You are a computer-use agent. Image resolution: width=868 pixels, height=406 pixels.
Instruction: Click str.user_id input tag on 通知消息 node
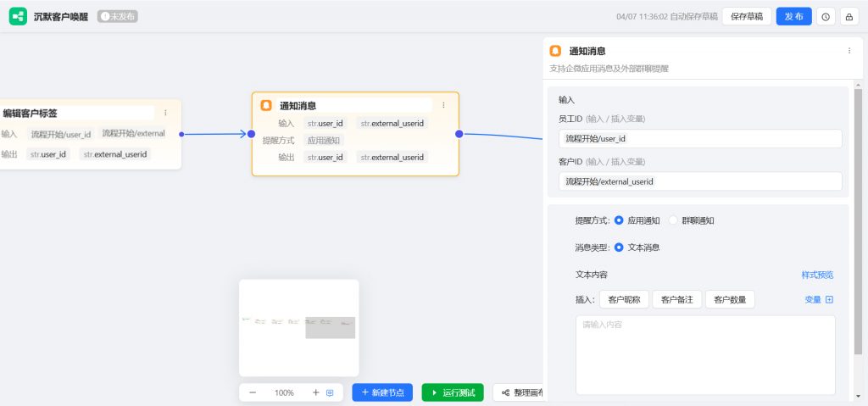(x=325, y=124)
